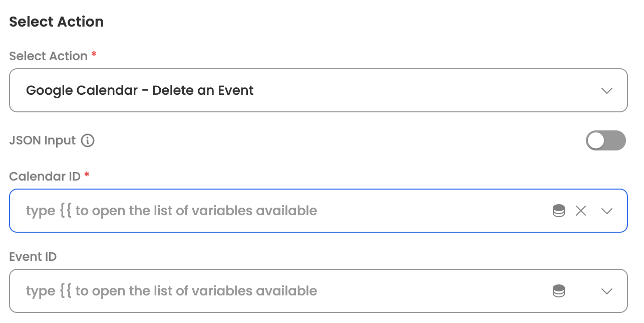Click the 'JSON Input' label text
This screenshot has height=323, width=644.
(x=43, y=140)
